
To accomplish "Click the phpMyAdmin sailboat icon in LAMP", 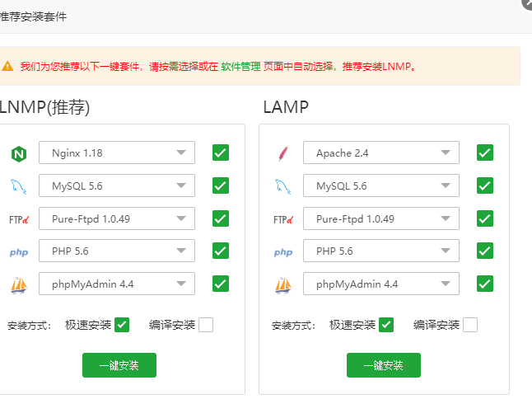I will point(283,285).
